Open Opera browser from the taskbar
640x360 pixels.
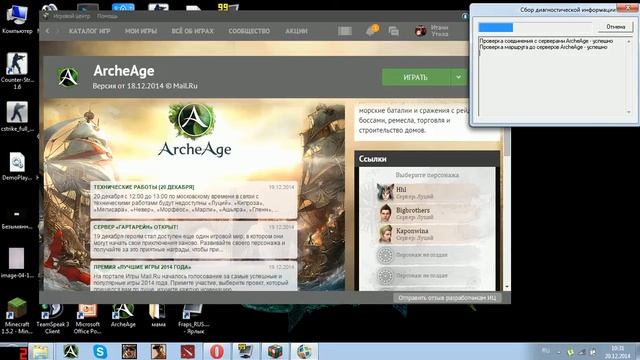(x=217, y=352)
